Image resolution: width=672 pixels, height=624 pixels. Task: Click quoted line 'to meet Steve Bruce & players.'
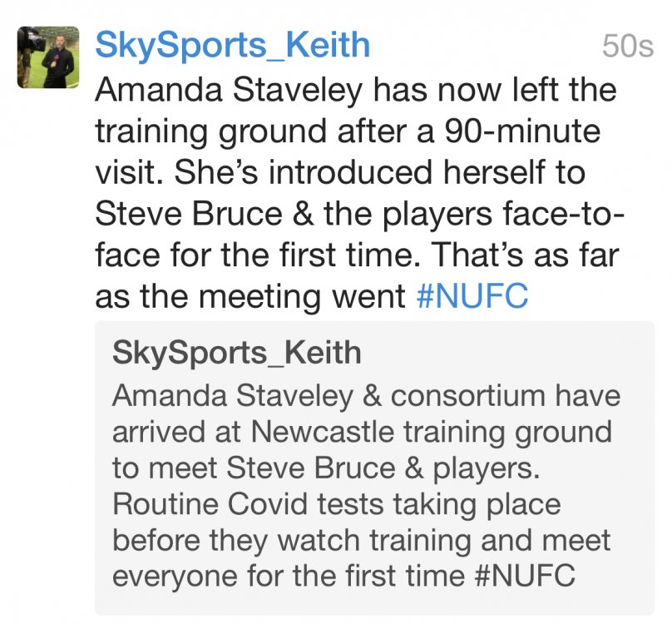pos(326,468)
